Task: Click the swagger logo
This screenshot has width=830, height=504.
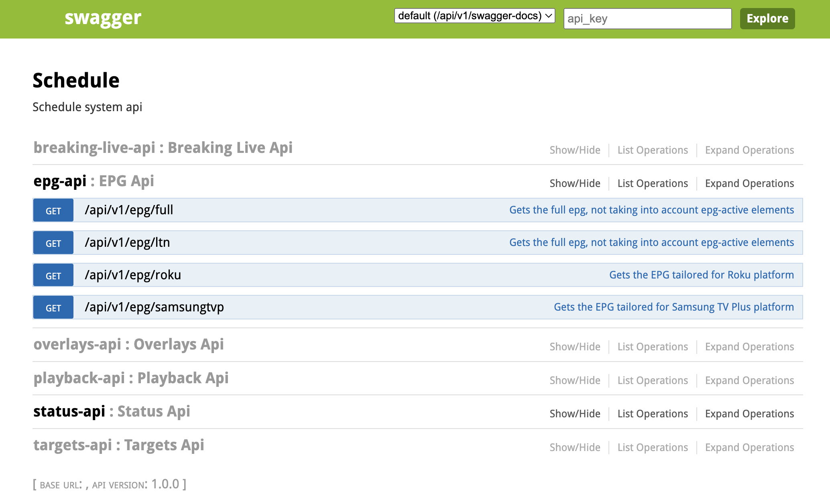Action: 103,18
